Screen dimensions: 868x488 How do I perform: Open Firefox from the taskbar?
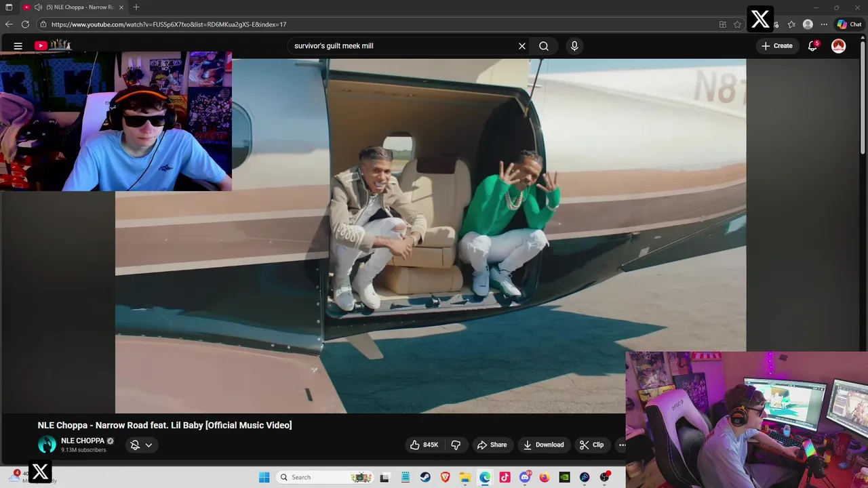pos(545,477)
